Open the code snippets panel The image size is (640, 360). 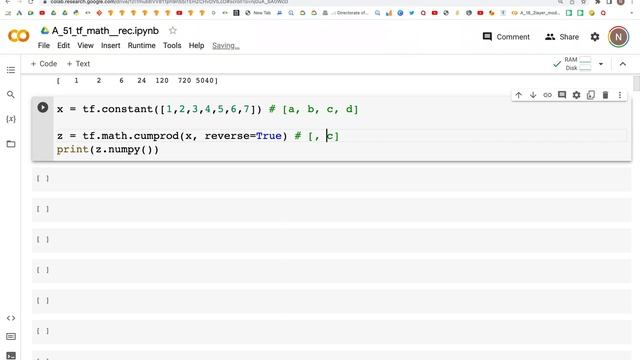[11, 318]
